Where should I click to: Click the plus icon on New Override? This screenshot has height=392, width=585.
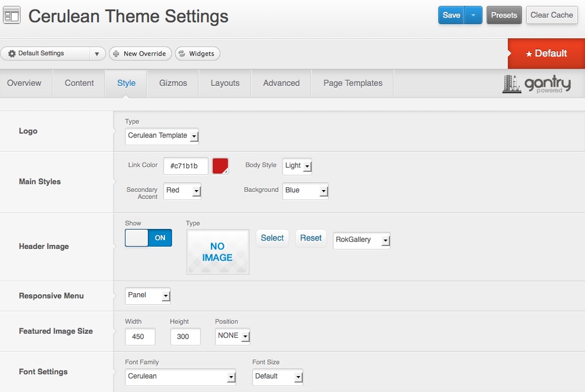tap(116, 54)
